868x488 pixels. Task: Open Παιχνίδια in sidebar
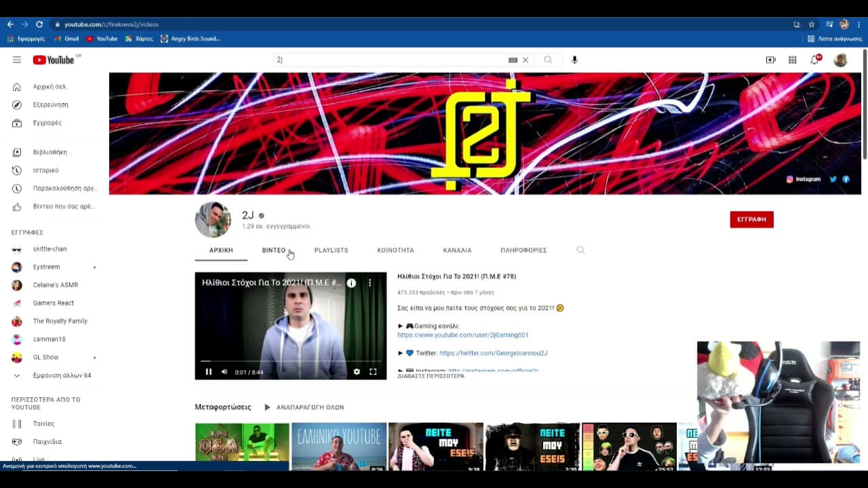(49, 442)
